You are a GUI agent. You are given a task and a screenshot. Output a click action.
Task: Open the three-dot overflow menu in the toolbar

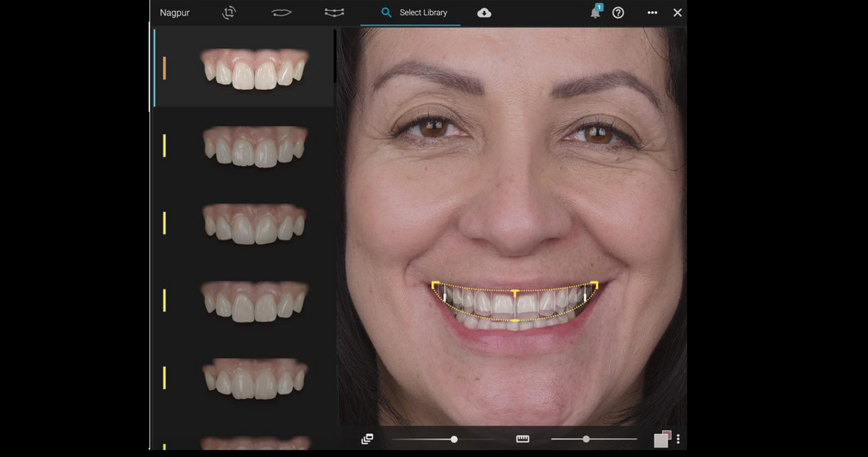pos(652,12)
